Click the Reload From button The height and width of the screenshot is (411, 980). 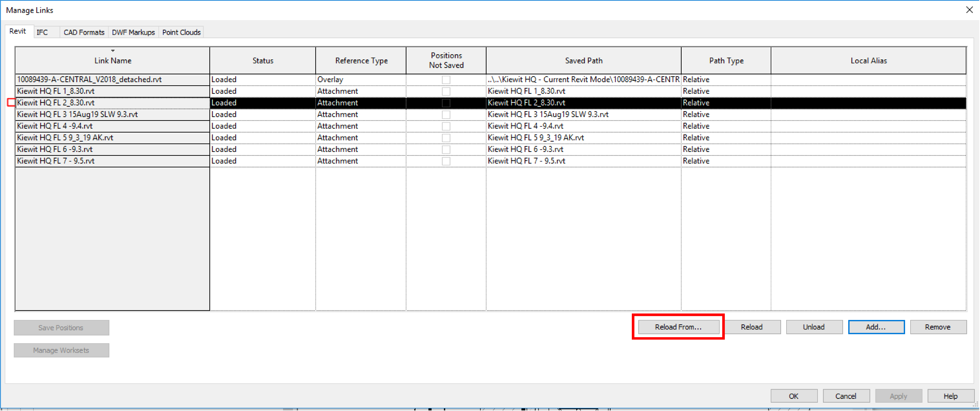pyautogui.click(x=678, y=326)
